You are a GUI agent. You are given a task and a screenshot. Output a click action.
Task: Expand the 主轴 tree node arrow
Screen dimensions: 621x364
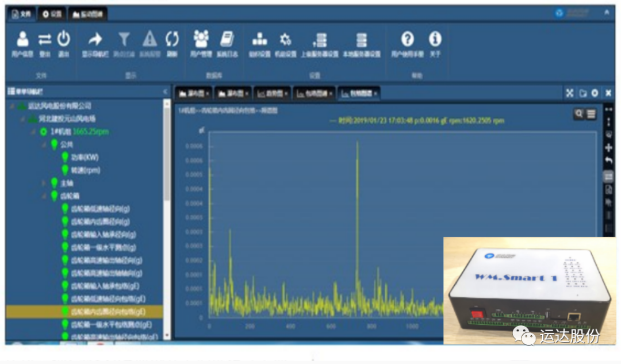coord(44,183)
